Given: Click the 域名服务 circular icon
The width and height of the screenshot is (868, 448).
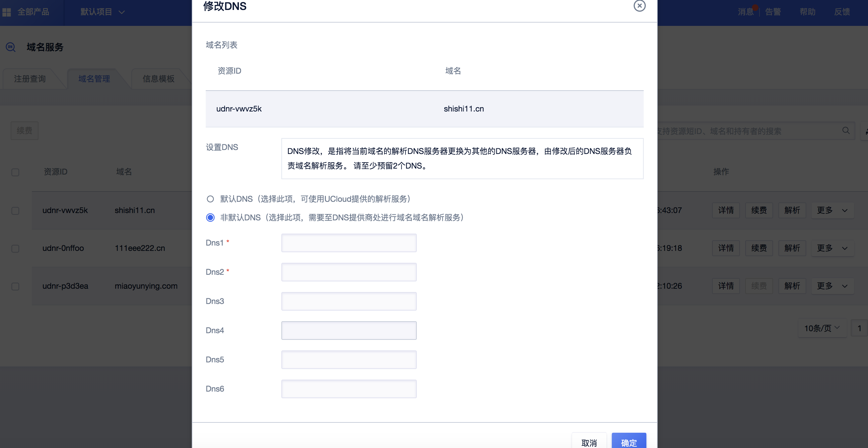Looking at the screenshot, I should coord(10,47).
